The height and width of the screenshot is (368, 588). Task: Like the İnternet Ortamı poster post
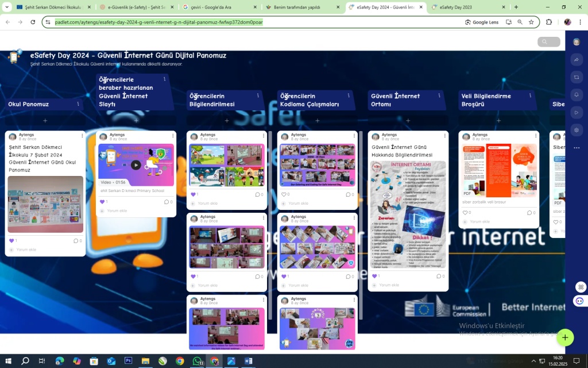pos(374,276)
